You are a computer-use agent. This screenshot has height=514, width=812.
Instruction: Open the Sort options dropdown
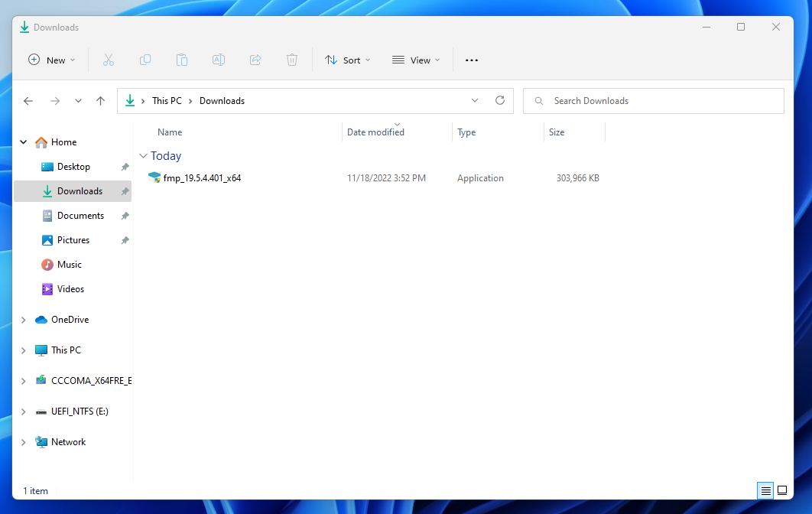[x=347, y=60]
